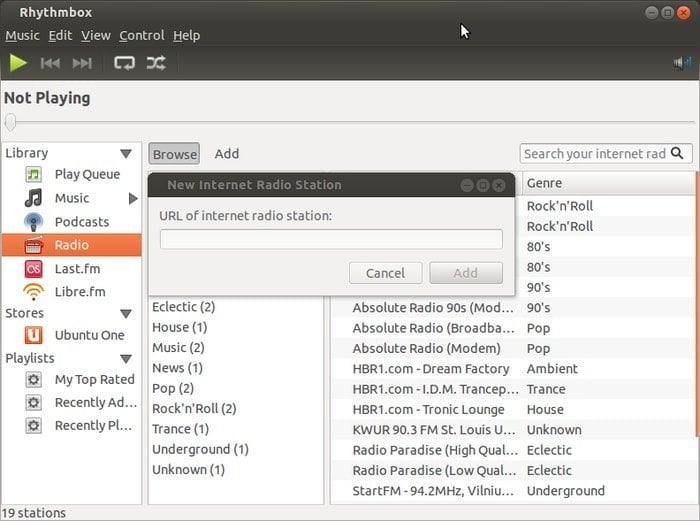Click the Play Queue icon in the sidebar
The image size is (700, 521).
tap(33, 174)
